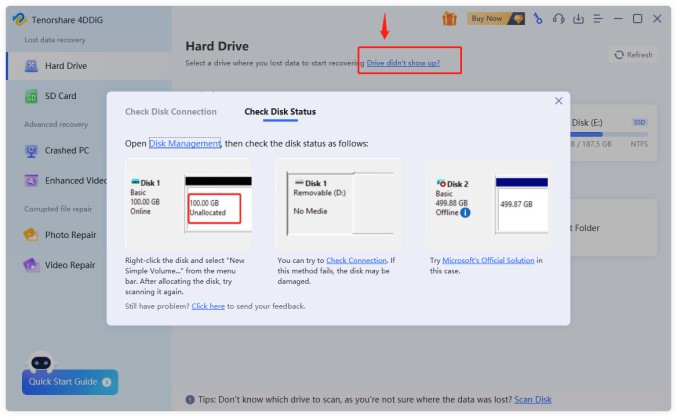677x418 pixels.
Task: Select the Disk (E:) drive card
Action: [614, 133]
